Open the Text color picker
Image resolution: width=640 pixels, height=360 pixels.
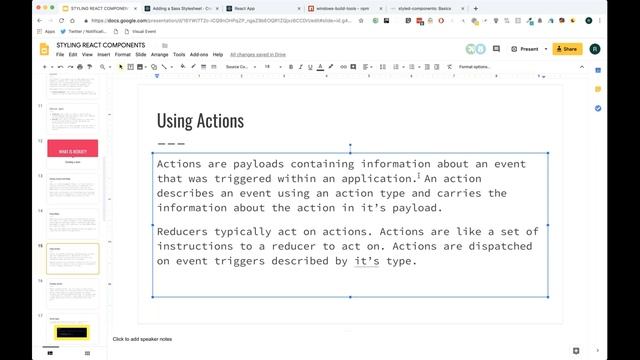[320, 67]
